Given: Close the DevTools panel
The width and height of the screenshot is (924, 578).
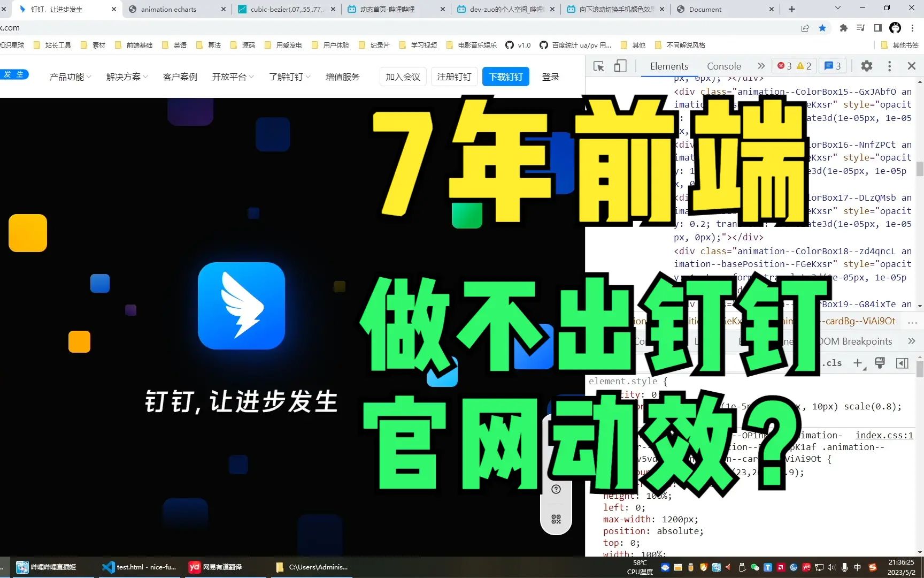Looking at the screenshot, I should [x=912, y=66].
